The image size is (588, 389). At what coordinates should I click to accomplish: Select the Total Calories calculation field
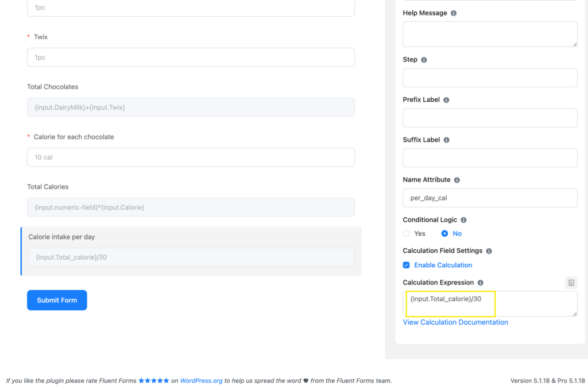[x=191, y=207]
